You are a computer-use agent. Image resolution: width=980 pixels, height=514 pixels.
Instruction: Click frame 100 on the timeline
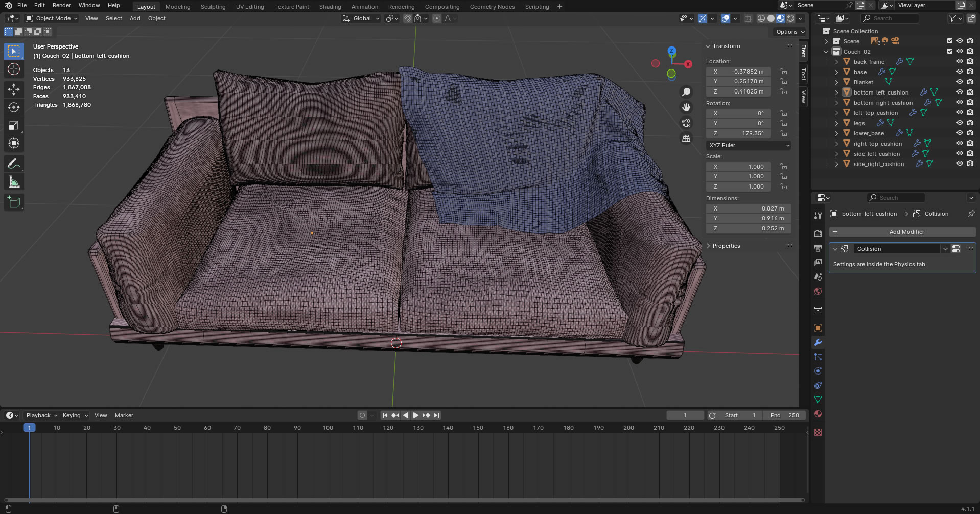328,428
